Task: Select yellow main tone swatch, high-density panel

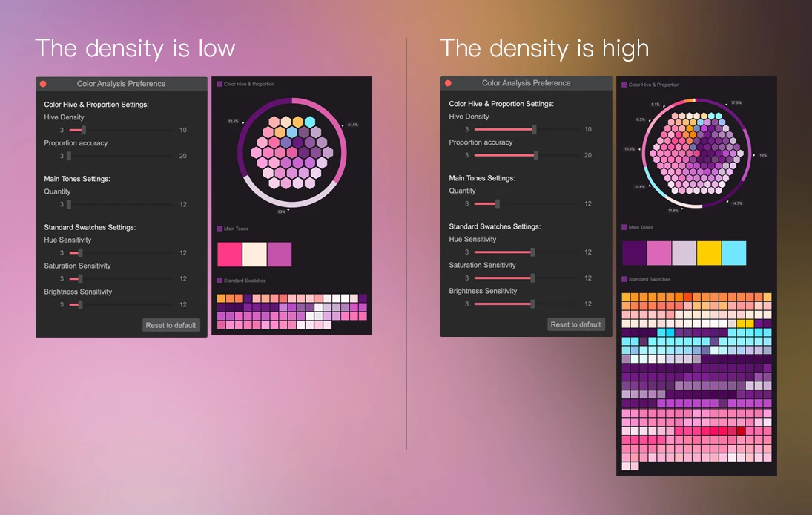Action: click(709, 253)
